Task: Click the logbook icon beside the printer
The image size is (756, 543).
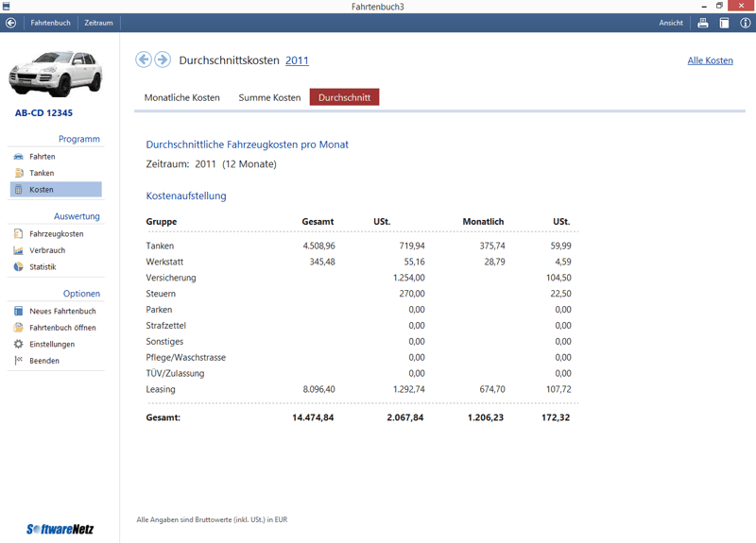Action: coord(724,23)
